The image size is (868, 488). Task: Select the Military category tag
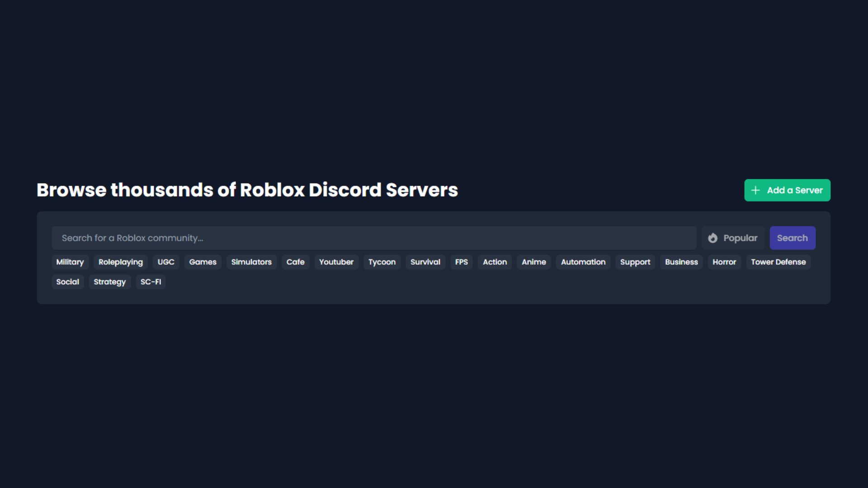point(70,262)
